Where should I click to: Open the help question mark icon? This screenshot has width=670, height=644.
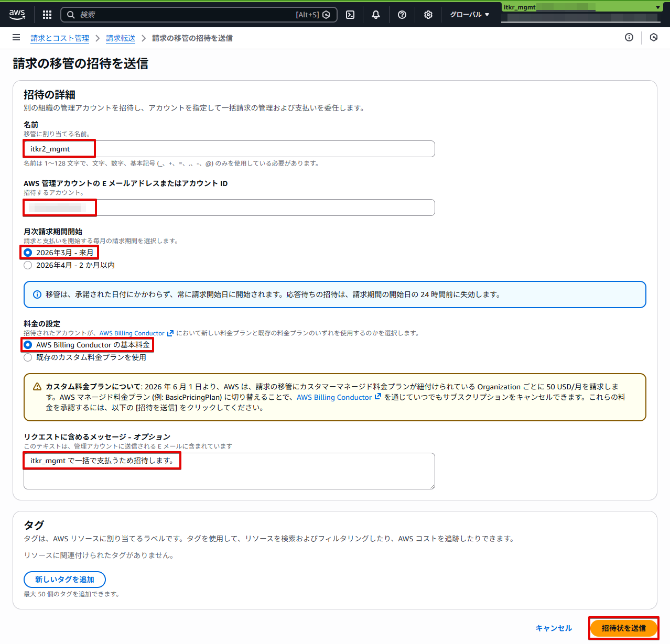click(x=402, y=15)
